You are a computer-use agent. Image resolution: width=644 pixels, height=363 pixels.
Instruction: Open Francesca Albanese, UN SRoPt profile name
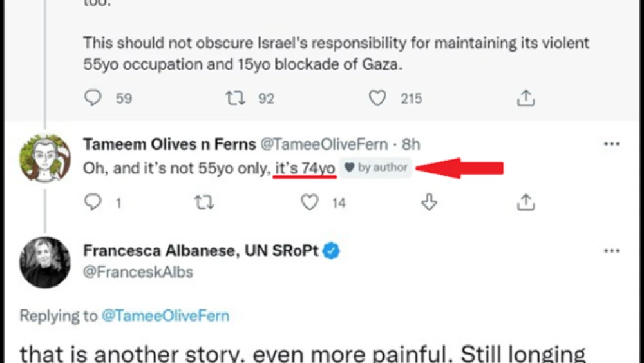coord(200,251)
